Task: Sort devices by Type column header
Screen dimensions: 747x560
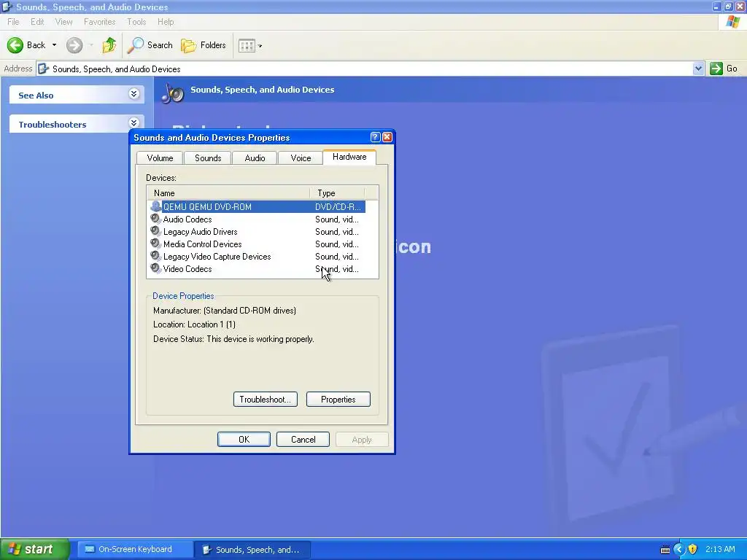Action: click(x=337, y=192)
